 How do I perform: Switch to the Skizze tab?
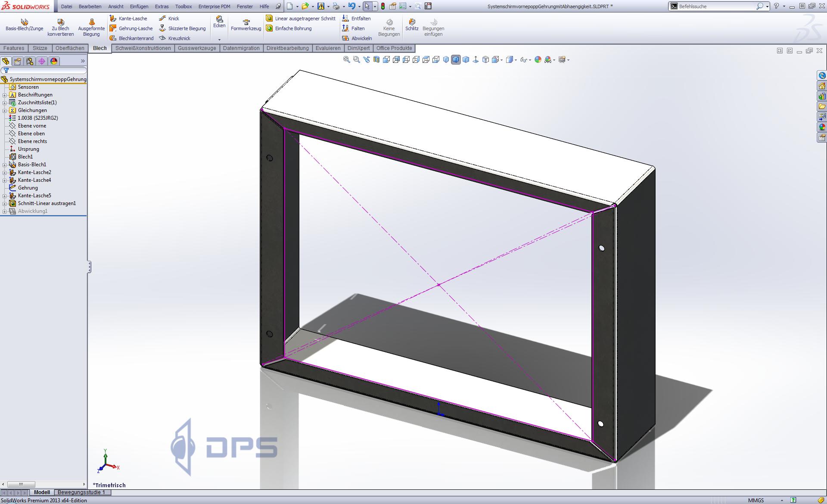40,48
